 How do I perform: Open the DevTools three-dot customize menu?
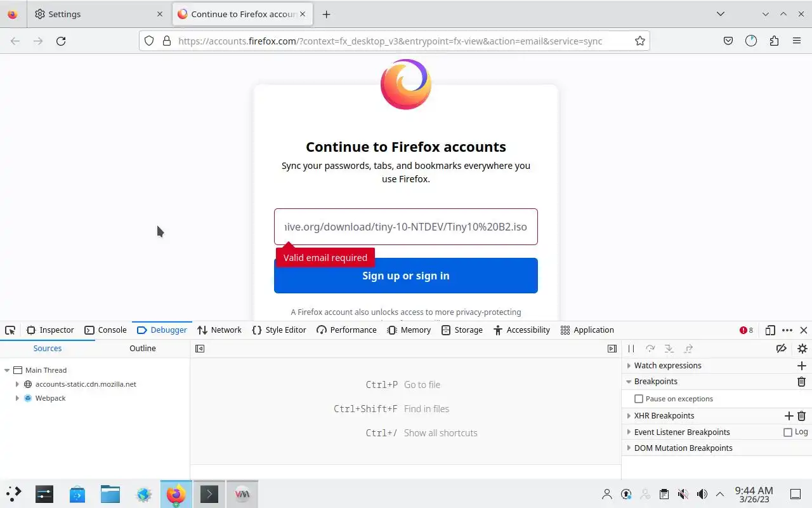pyautogui.click(x=787, y=330)
